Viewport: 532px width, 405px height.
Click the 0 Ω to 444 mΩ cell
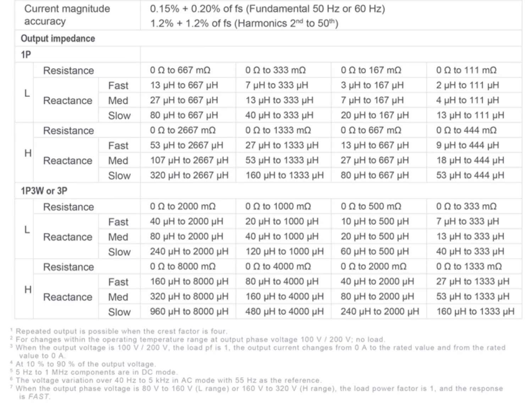point(466,131)
